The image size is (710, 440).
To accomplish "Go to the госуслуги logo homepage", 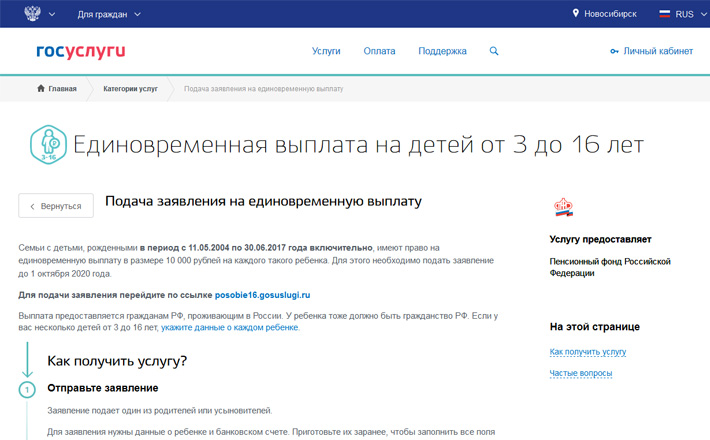I will pyautogui.click(x=81, y=51).
